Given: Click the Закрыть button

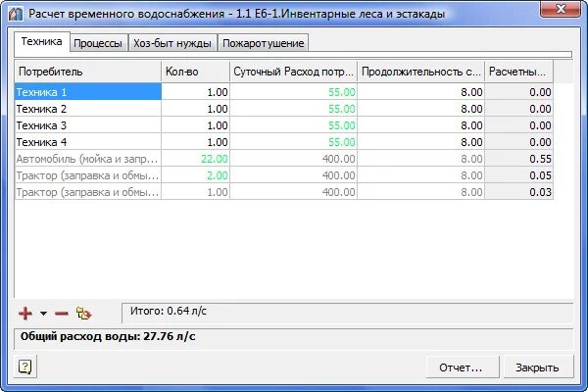Looking at the screenshot, I should tap(538, 367).
